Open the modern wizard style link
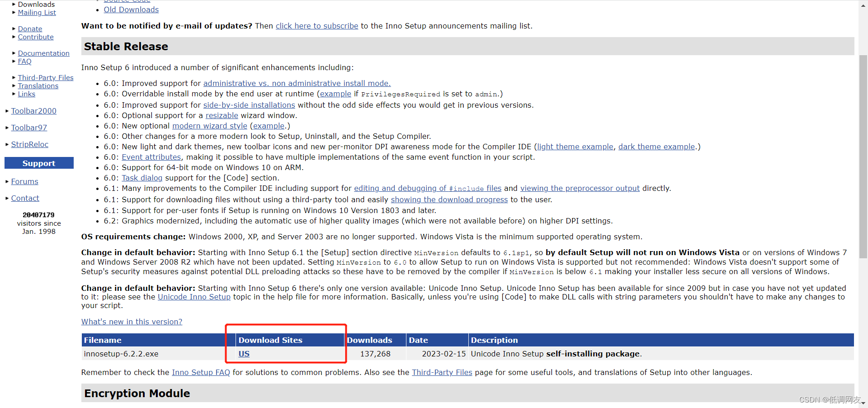The width and height of the screenshot is (868, 408). [210, 126]
